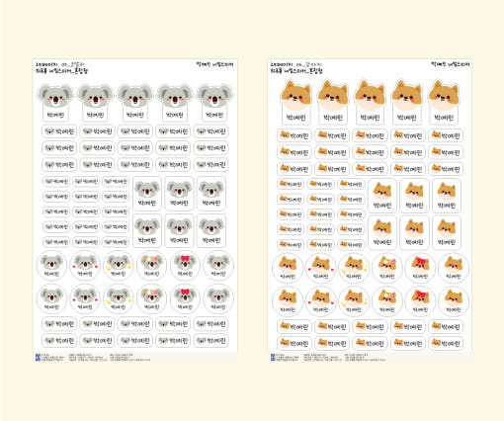Click the lower round fox sticker with red hearts
This screenshot has width=504, height=421.
click(x=320, y=301)
